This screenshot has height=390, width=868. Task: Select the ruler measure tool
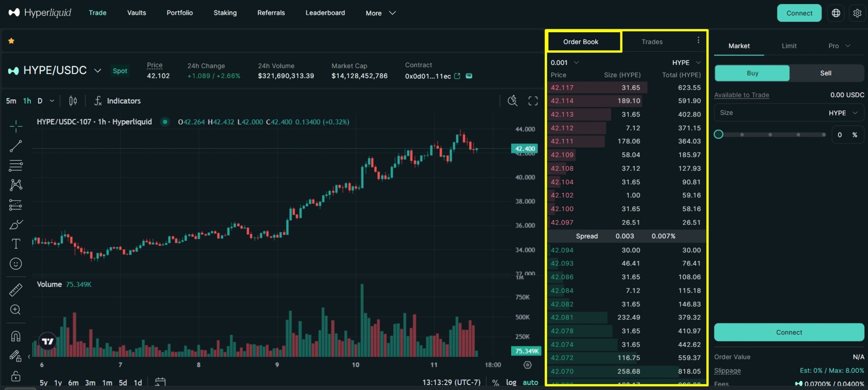coord(16,290)
